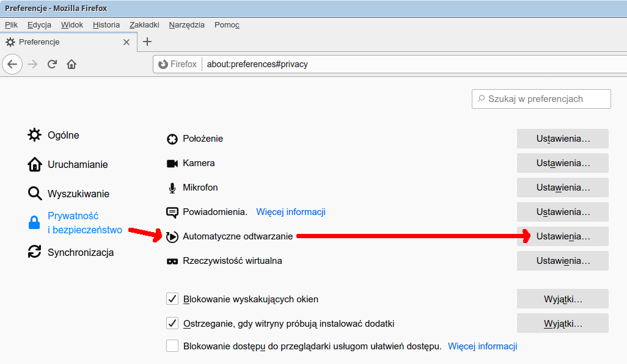
Task: Click the Automatyczne odtwarzanie play icon
Action: click(x=172, y=236)
